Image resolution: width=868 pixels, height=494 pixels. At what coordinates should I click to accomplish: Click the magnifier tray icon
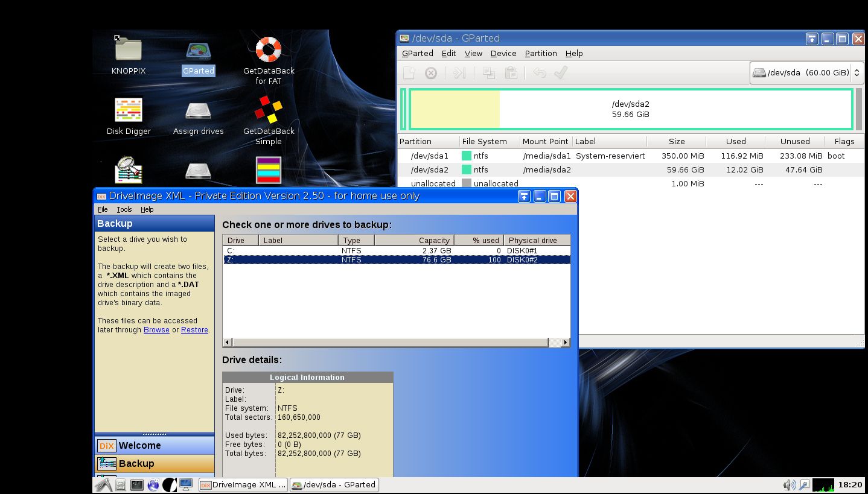[804, 484]
